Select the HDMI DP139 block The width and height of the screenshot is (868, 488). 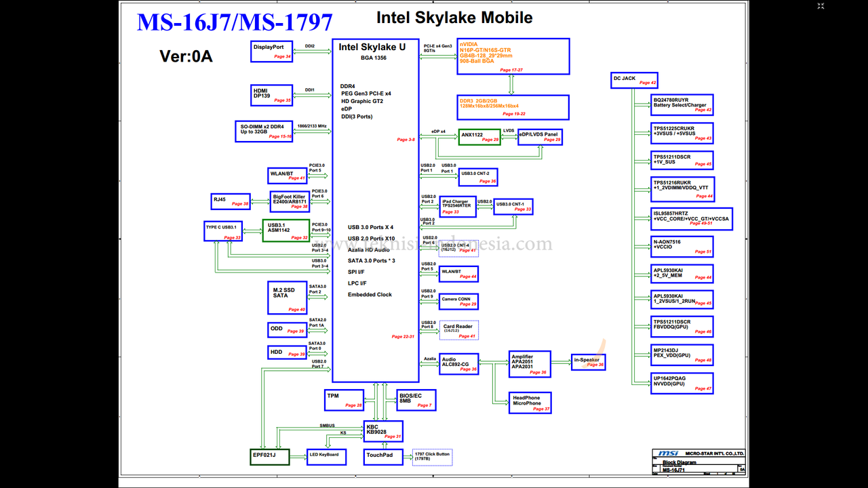click(271, 96)
